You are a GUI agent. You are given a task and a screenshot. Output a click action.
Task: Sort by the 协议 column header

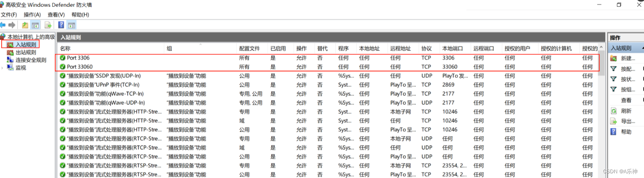429,48
